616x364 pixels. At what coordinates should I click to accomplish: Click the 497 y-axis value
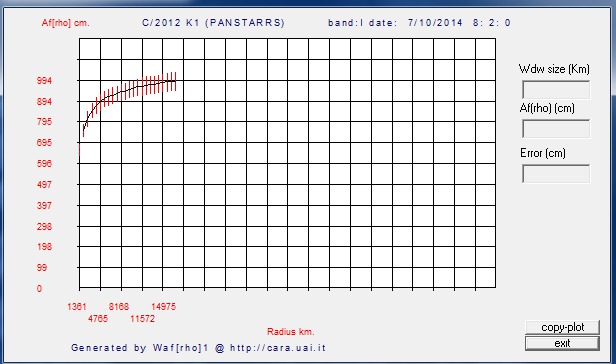pyautogui.click(x=44, y=185)
